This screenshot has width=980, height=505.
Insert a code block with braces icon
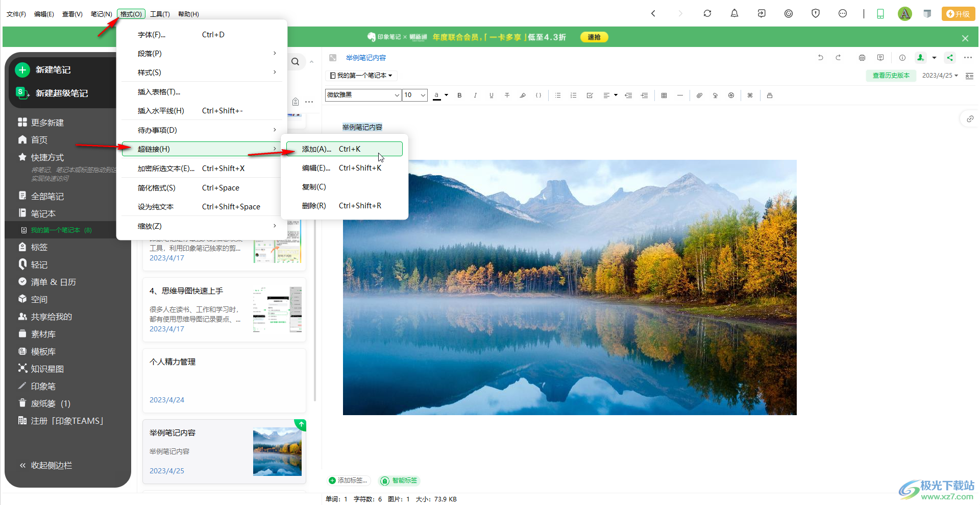(538, 95)
